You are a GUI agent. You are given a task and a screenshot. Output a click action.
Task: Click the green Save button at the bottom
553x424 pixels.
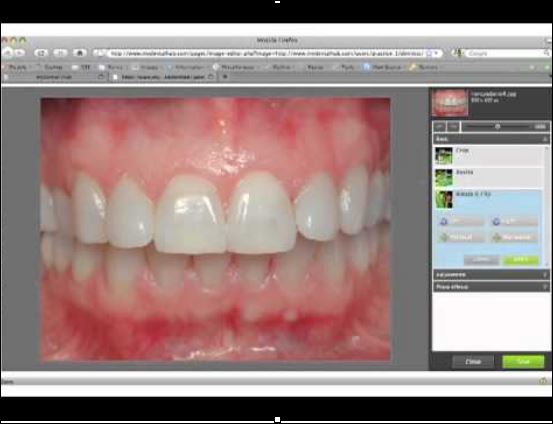click(x=523, y=362)
